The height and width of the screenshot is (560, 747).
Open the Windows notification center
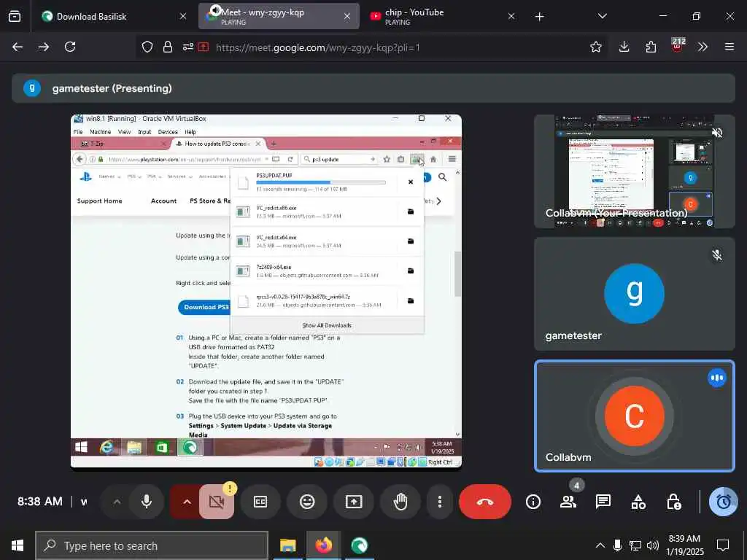pos(723,545)
